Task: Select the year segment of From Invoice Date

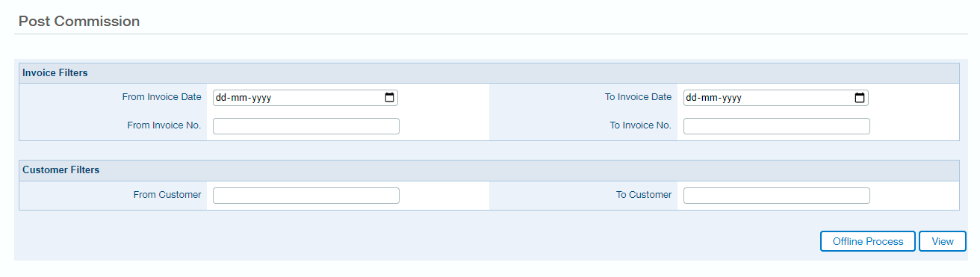Action: coord(261,98)
